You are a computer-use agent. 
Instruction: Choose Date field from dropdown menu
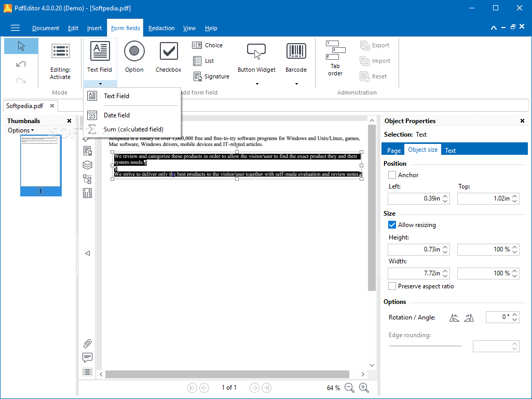[132, 115]
